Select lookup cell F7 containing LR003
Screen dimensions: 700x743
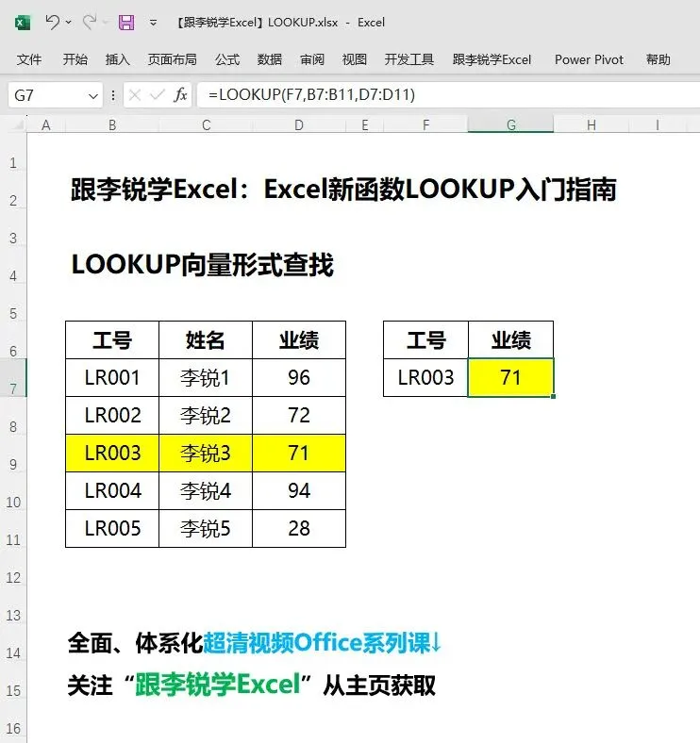425,378
